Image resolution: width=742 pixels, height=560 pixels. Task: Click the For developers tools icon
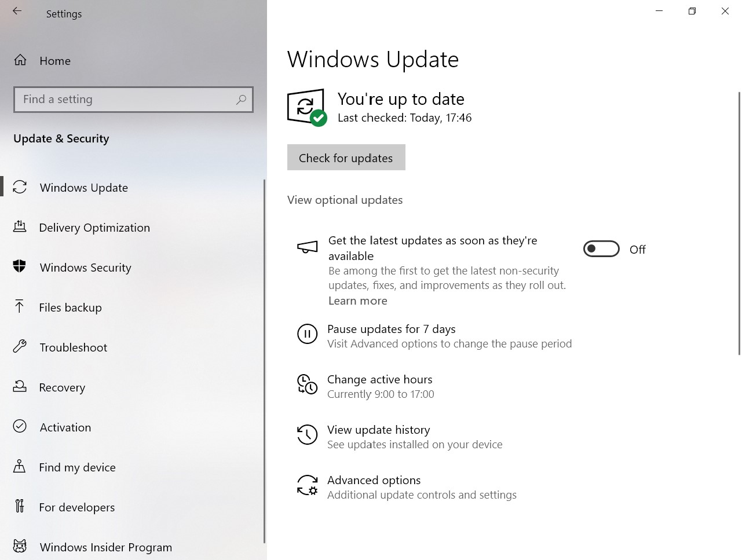pos(20,507)
